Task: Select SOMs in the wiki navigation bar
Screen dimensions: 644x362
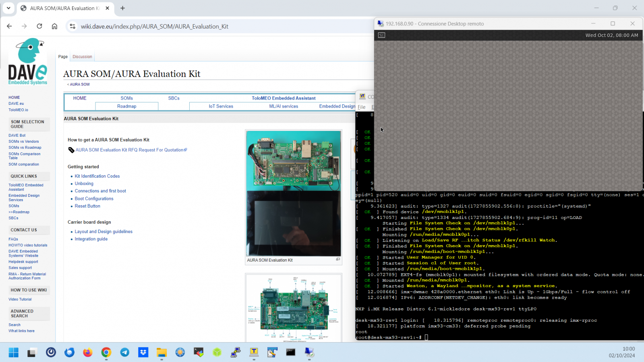Action: (x=126, y=98)
